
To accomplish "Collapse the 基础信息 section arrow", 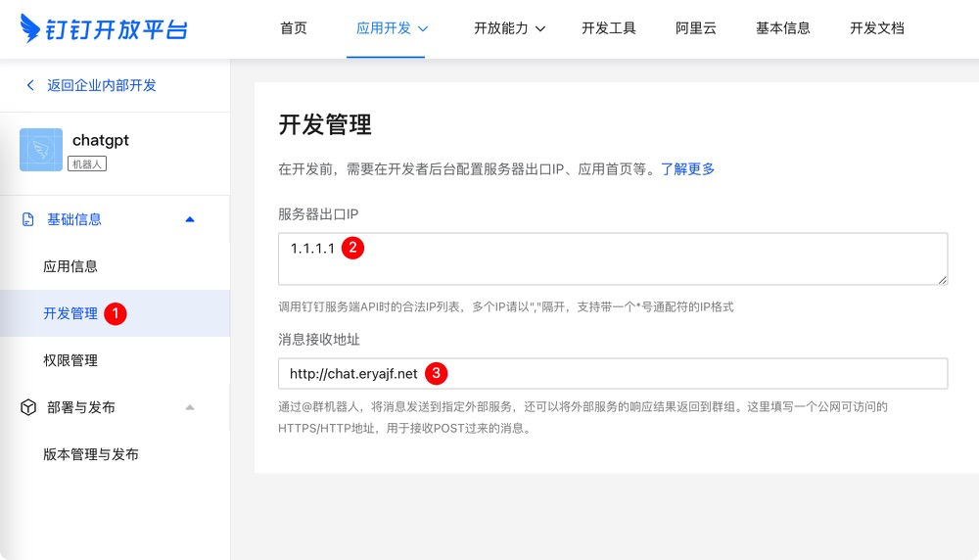I will pos(190,219).
